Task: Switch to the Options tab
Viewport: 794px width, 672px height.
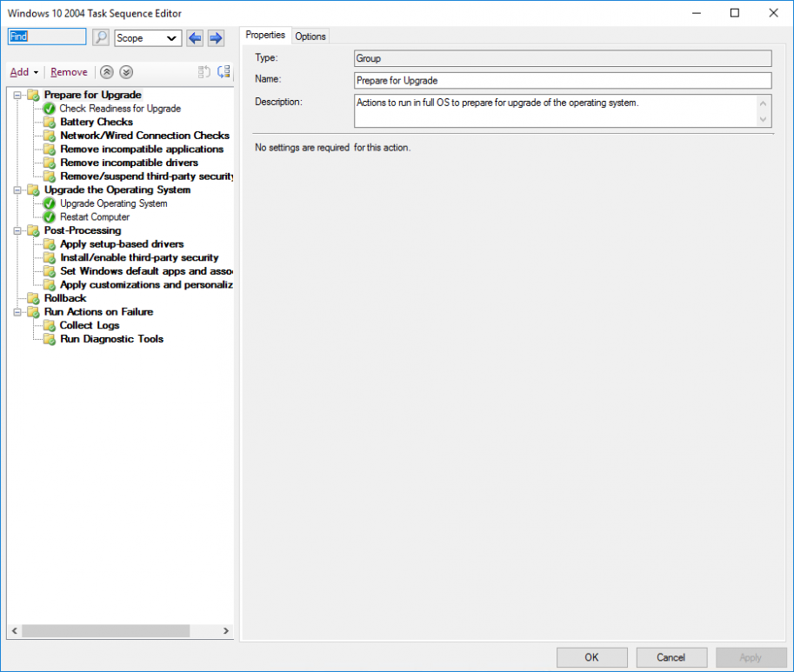Action: point(310,36)
